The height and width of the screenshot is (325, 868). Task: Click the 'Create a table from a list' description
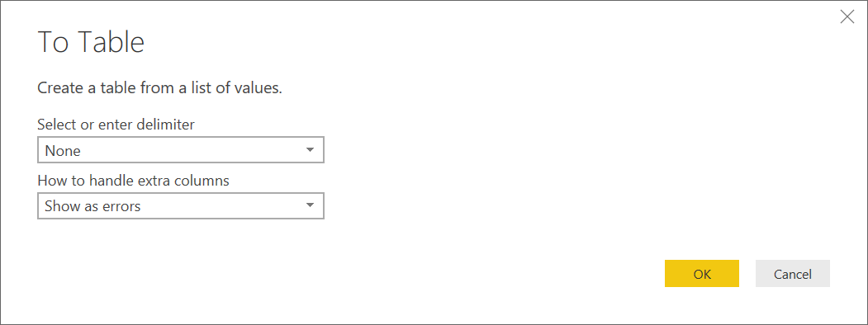(159, 88)
